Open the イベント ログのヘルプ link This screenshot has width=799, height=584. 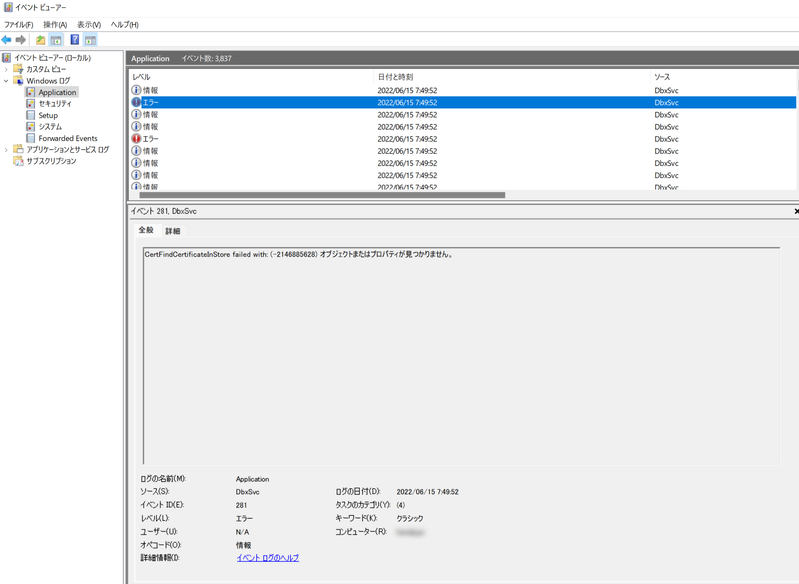[x=267, y=558]
